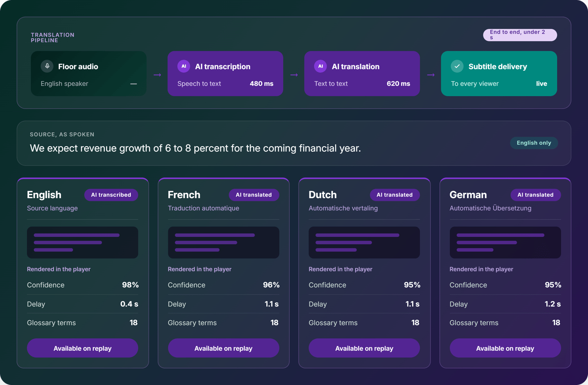Click the dash indicator on Floor audio card
588x385 pixels.
click(134, 84)
